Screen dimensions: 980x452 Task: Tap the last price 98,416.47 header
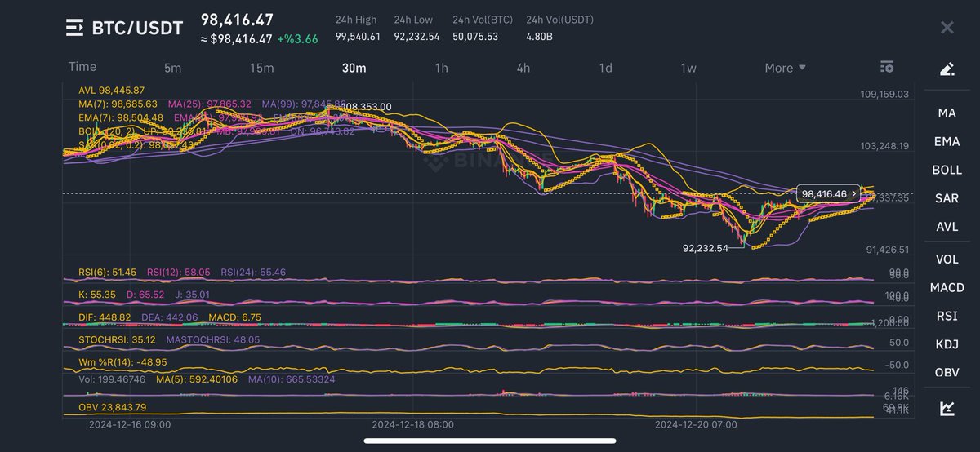click(237, 20)
